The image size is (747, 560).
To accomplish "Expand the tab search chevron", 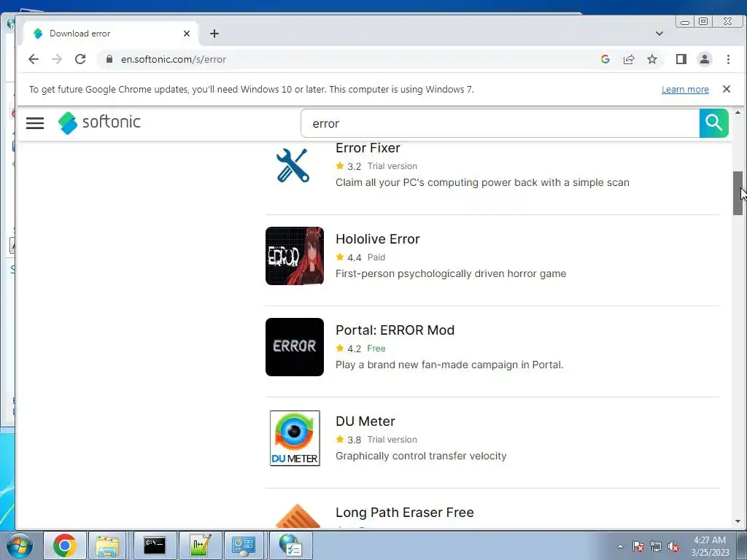I will [659, 34].
